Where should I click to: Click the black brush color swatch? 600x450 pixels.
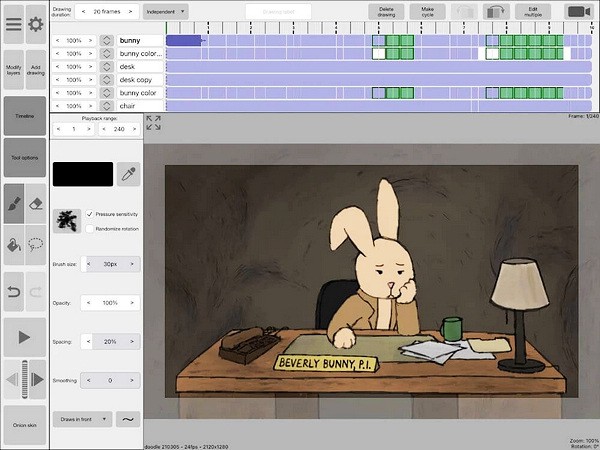[x=83, y=174]
